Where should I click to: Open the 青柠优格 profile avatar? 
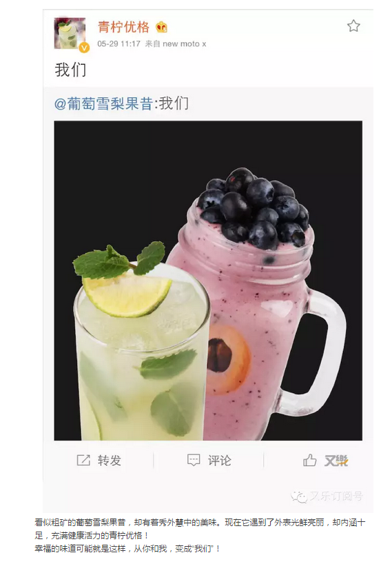coord(70,33)
